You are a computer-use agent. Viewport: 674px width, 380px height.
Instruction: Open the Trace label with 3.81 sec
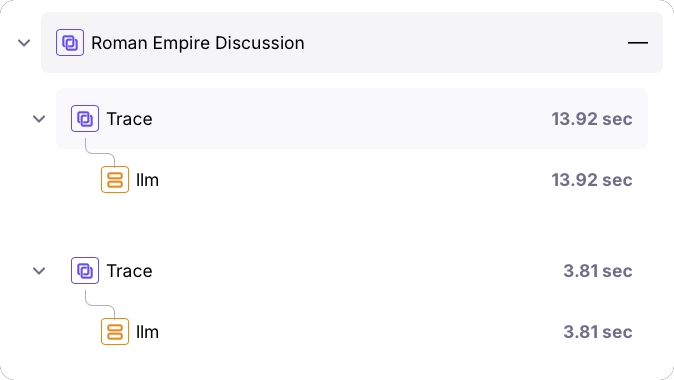tap(129, 271)
